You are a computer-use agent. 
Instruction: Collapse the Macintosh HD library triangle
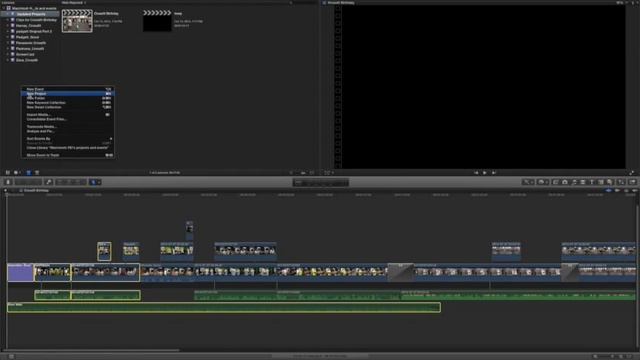tap(4, 8)
